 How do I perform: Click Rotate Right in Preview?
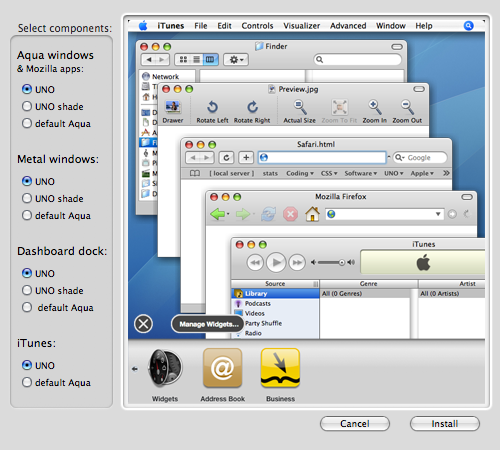tap(252, 112)
